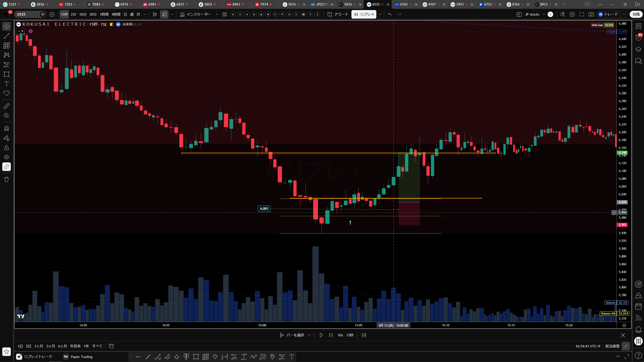Screen dimensions: 644x362
Task: Take a chart snapshot with camera icon
Action: pos(591,14)
